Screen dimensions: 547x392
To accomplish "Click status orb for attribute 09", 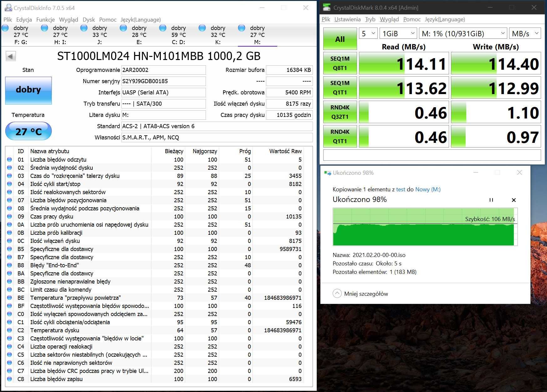I will [x=9, y=216].
